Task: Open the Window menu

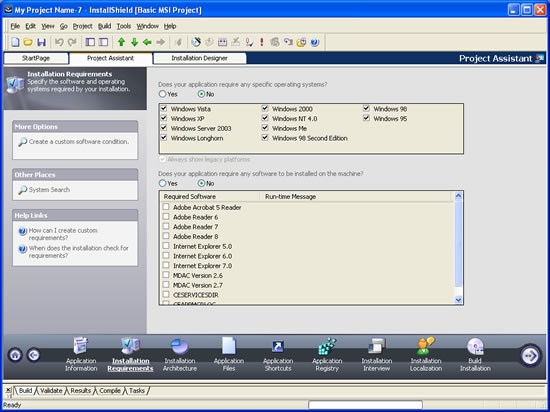Action: pos(147,26)
